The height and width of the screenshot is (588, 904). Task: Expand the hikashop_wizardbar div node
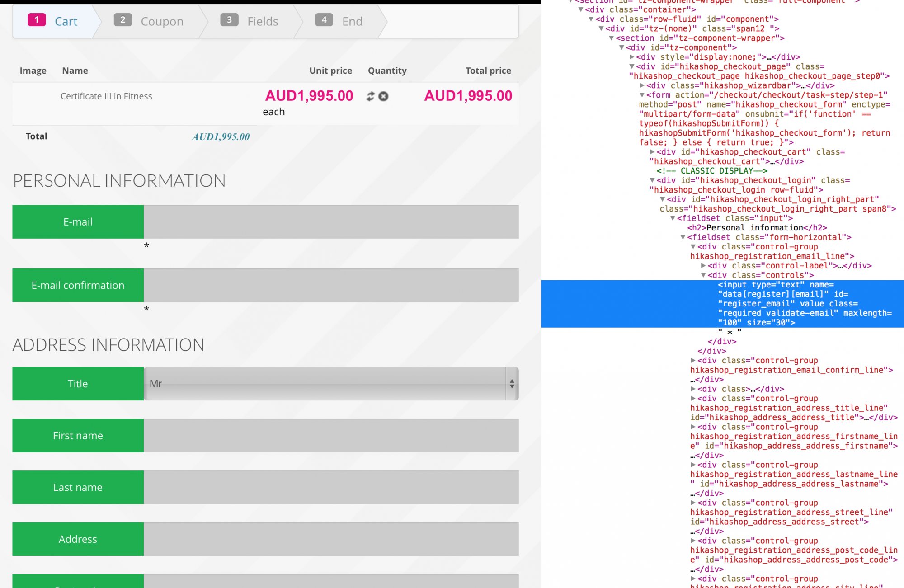coord(642,85)
